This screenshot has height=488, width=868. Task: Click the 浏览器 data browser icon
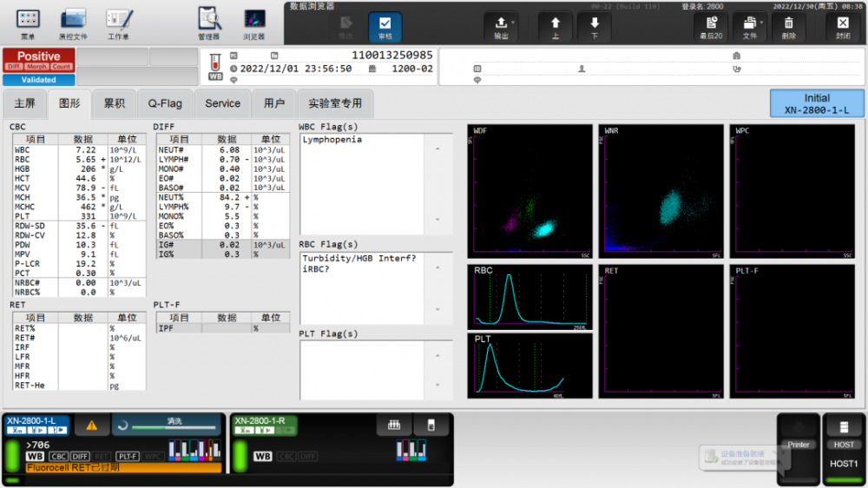254,19
